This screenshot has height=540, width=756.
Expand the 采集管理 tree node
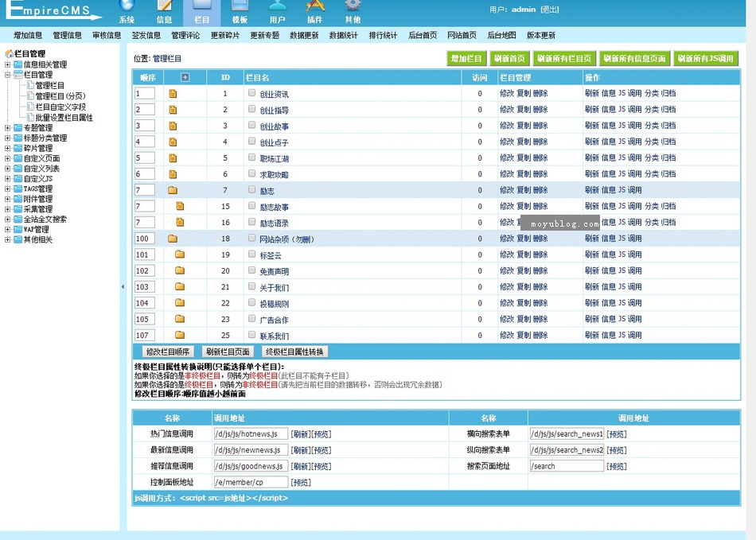[7, 209]
